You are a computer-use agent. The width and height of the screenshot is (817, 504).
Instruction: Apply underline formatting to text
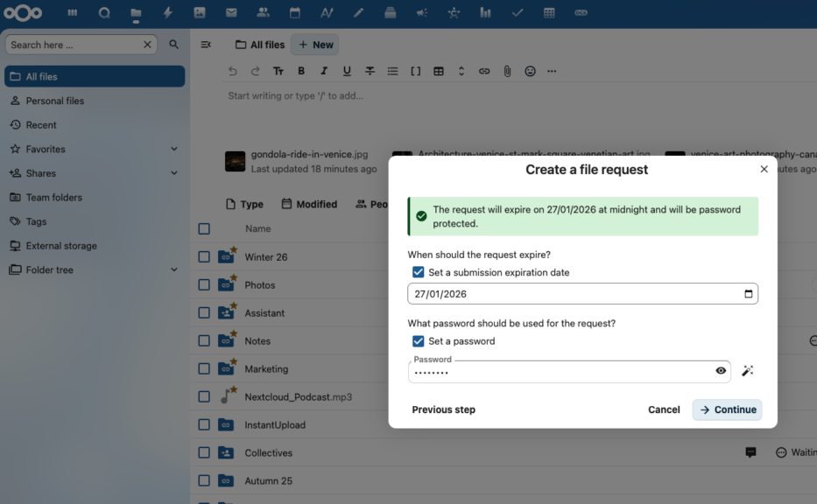click(347, 71)
